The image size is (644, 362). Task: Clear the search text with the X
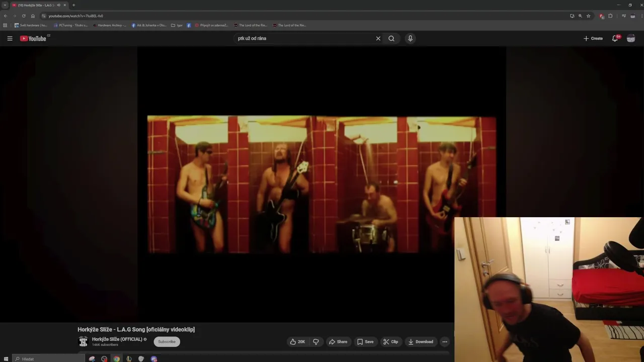(x=378, y=38)
